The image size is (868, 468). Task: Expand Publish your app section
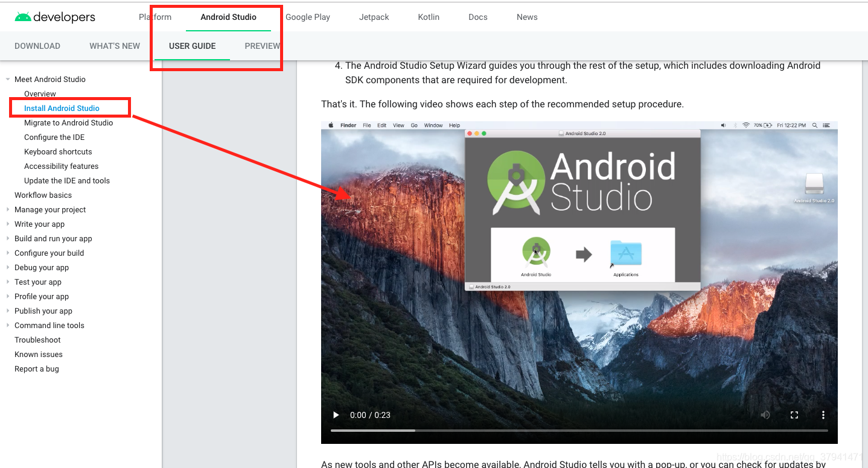coord(8,311)
